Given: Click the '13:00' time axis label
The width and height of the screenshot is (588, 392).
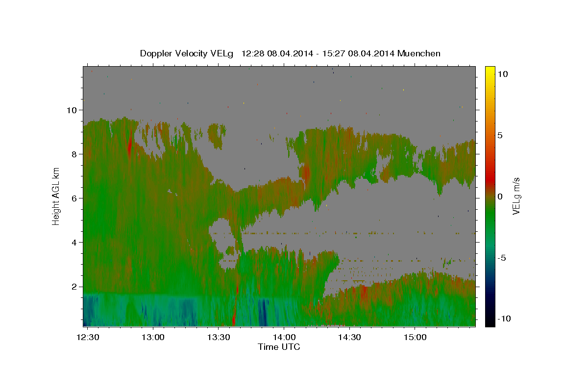Looking at the screenshot, I should 153,337.
